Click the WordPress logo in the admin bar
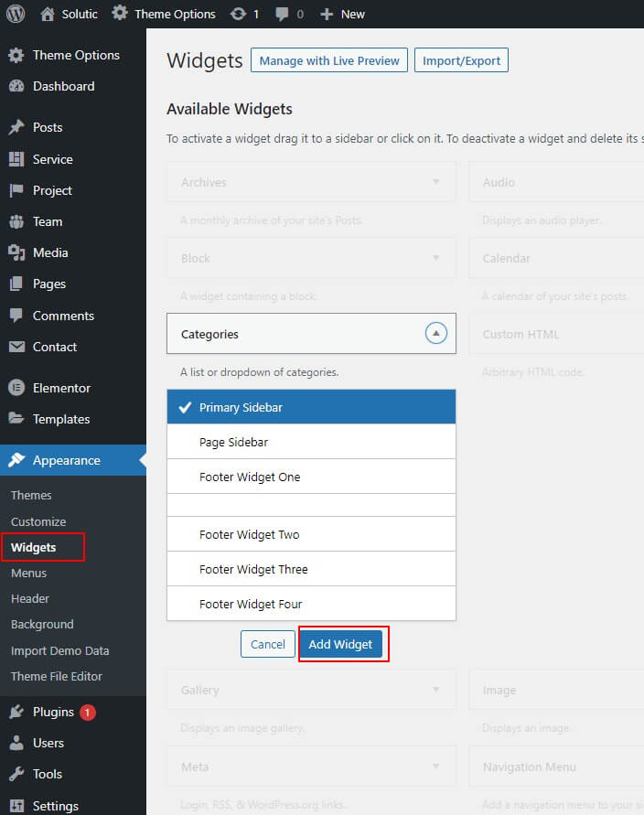Screen dimensions: 644x815 click(x=15, y=14)
